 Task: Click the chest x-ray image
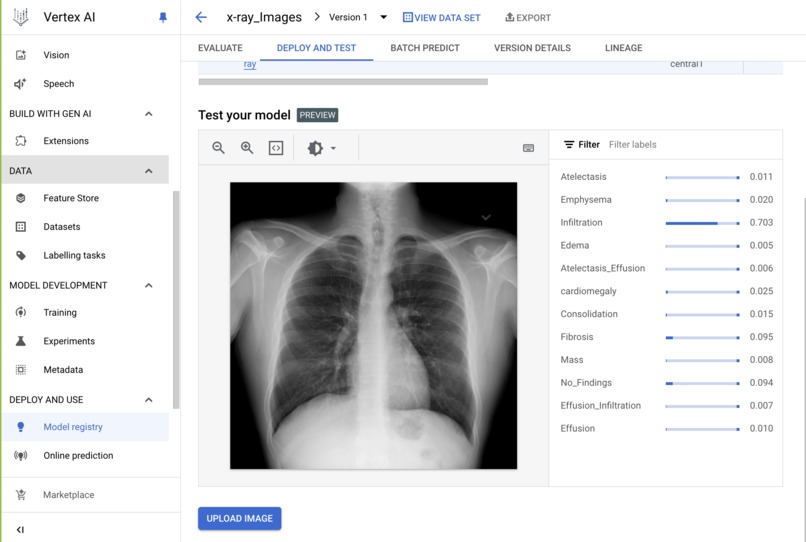374,325
